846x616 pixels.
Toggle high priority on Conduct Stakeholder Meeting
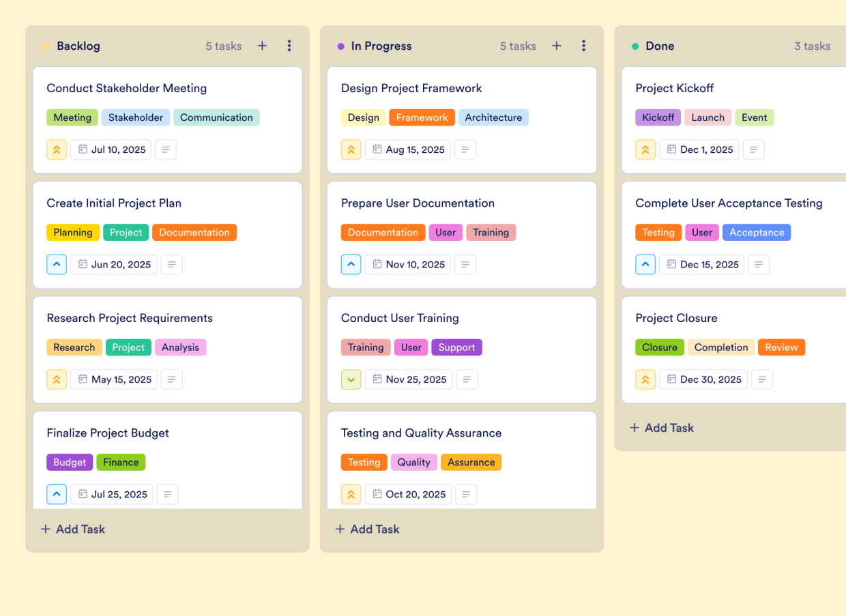[x=57, y=149]
